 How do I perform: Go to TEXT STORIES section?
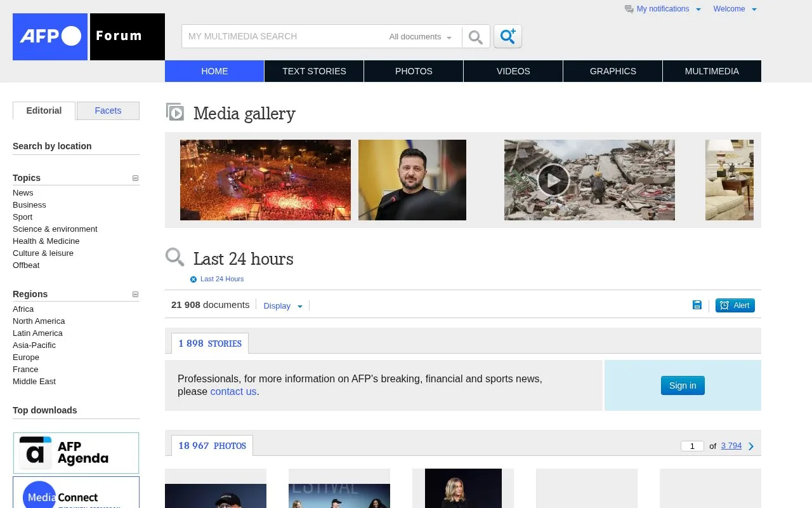[314, 71]
